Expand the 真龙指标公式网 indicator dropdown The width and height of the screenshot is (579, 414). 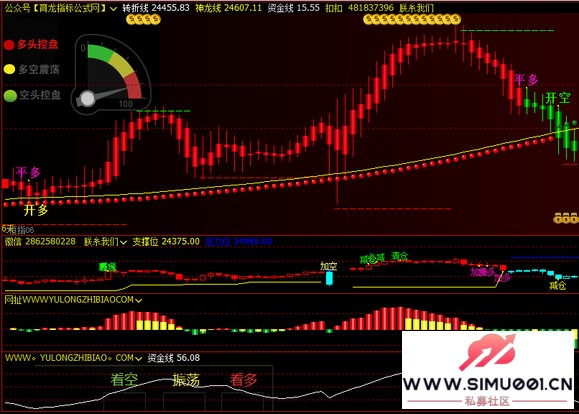click(114, 8)
